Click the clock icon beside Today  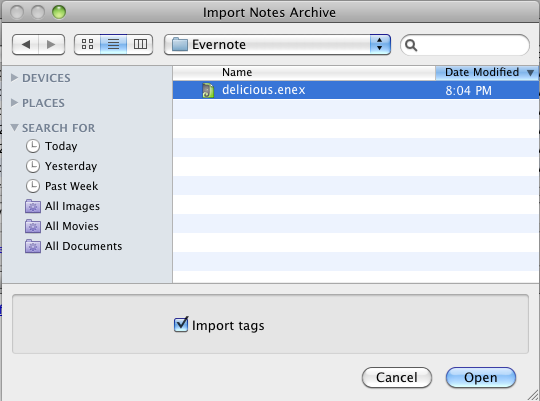pos(33,146)
